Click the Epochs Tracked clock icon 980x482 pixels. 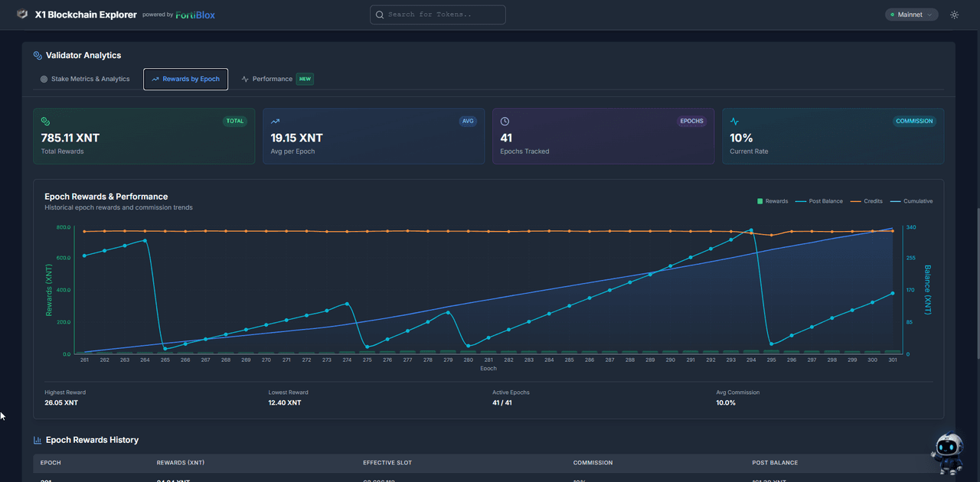[505, 121]
